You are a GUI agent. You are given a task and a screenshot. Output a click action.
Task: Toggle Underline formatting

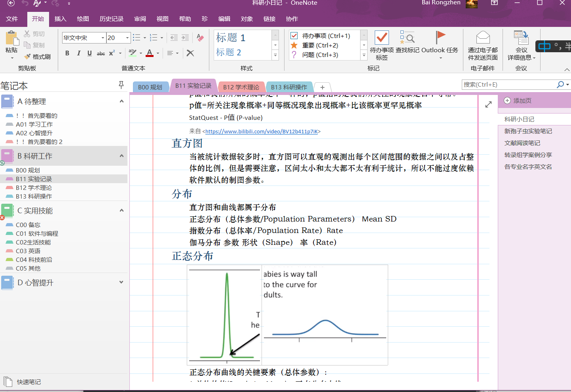[89, 53]
